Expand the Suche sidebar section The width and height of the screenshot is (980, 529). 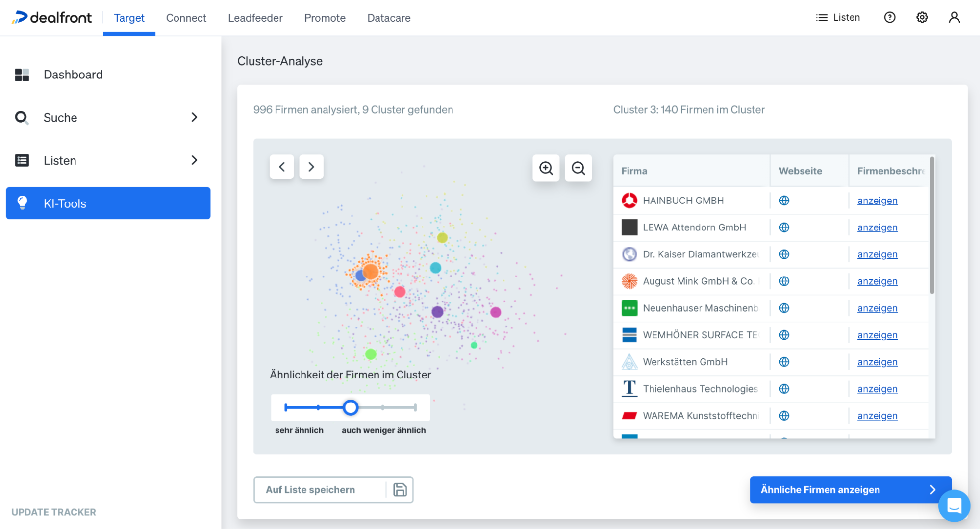click(194, 117)
